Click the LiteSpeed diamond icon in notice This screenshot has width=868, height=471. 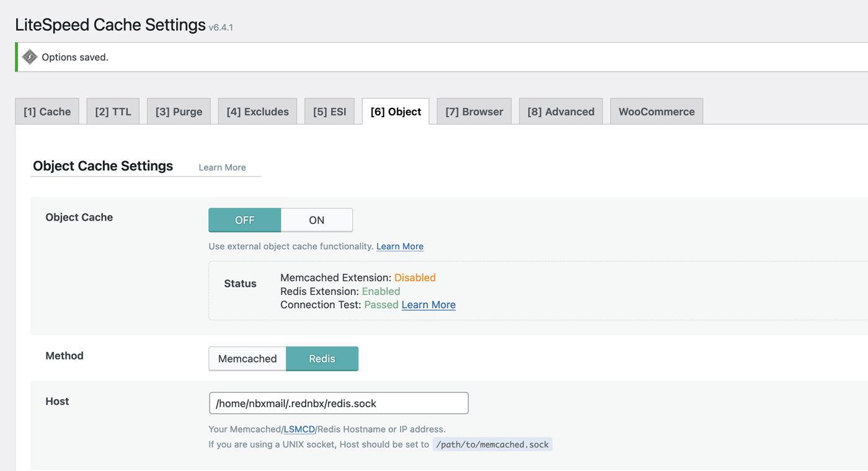click(29, 57)
